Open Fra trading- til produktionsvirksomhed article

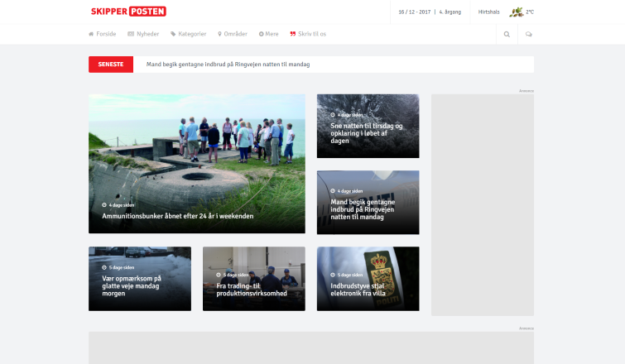click(252, 290)
